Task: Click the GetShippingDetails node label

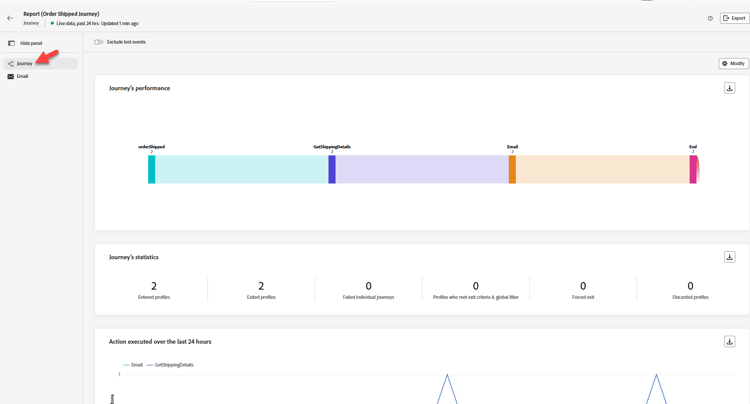Action: (332, 147)
